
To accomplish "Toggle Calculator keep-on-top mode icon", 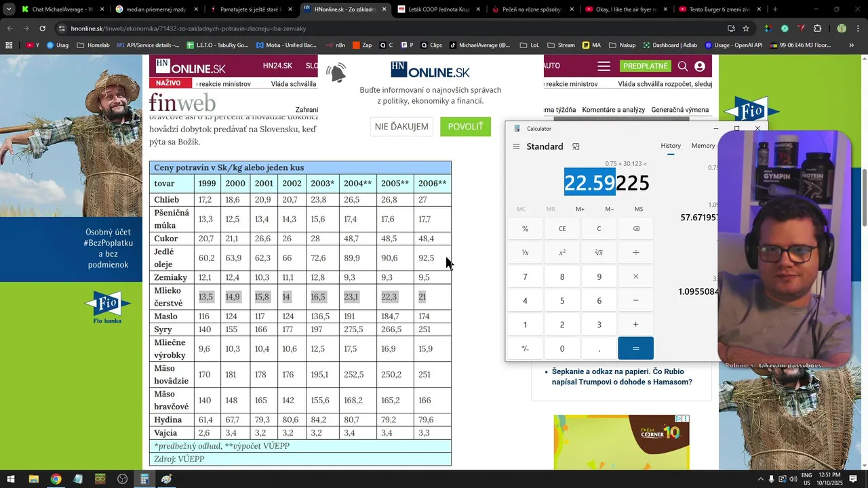I will 576,146.
